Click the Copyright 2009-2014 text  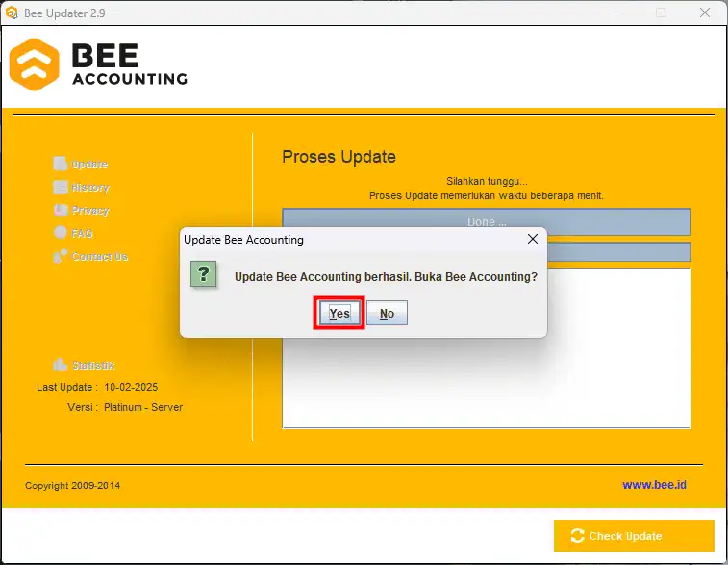point(72,485)
